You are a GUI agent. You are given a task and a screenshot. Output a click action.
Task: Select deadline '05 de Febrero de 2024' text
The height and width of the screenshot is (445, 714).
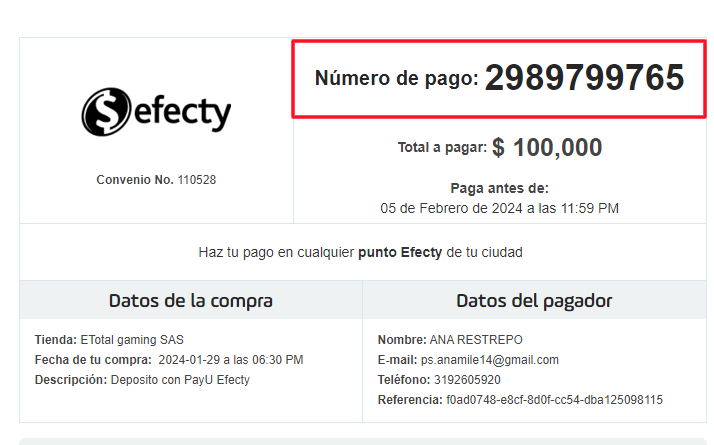coord(451,208)
